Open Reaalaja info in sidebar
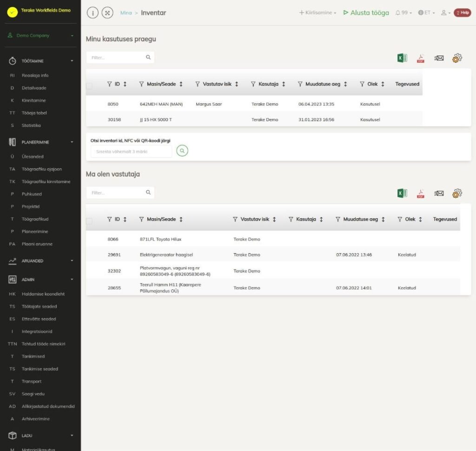 click(35, 76)
